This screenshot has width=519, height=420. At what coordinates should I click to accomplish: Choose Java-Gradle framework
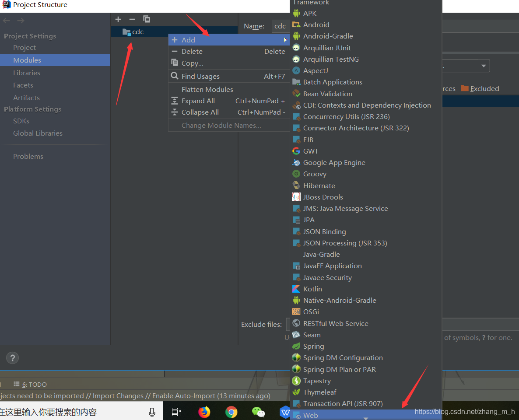click(366, 254)
